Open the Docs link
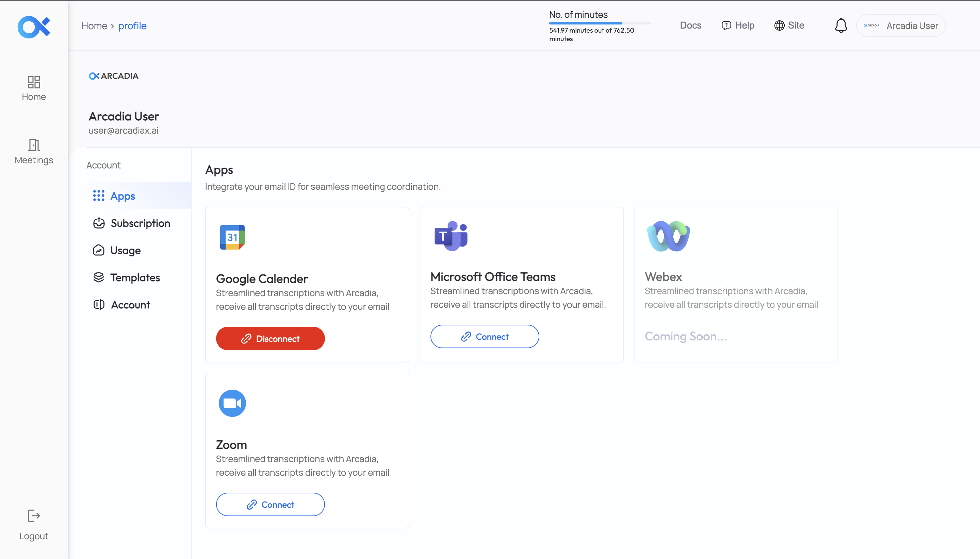This screenshot has width=980, height=559. [x=691, y=26]
